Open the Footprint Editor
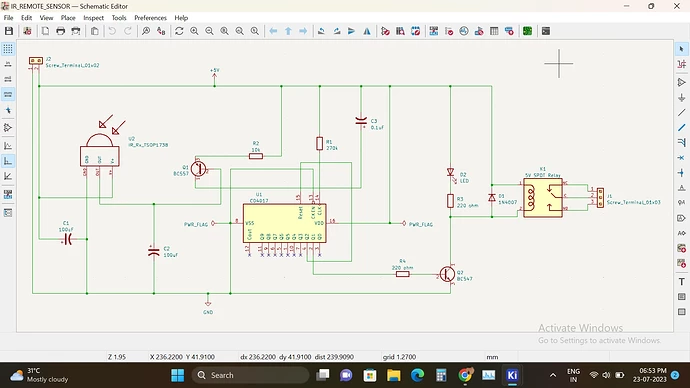690x388 pixels. [415, 31]
